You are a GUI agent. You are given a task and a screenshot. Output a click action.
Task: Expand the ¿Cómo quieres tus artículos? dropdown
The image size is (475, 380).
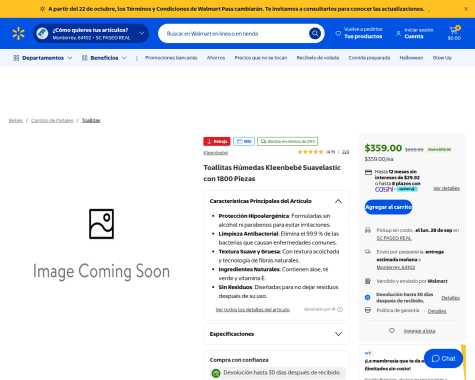point(142,33)
